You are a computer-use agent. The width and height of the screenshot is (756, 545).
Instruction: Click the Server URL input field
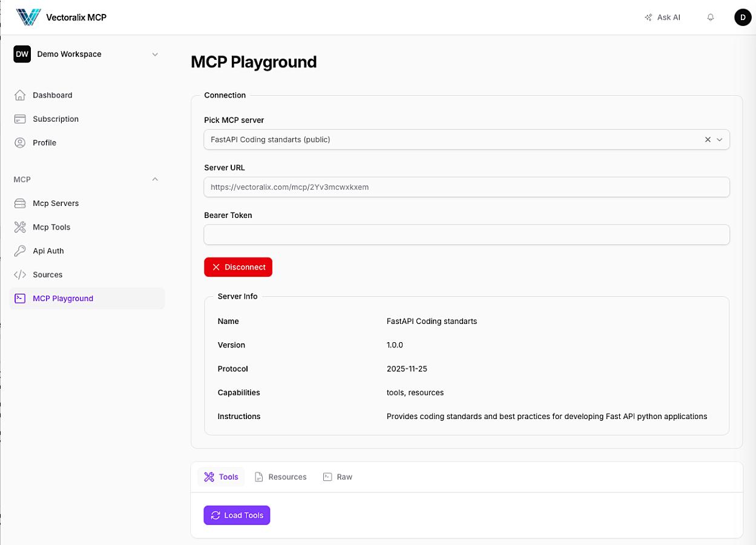point(467,187)
